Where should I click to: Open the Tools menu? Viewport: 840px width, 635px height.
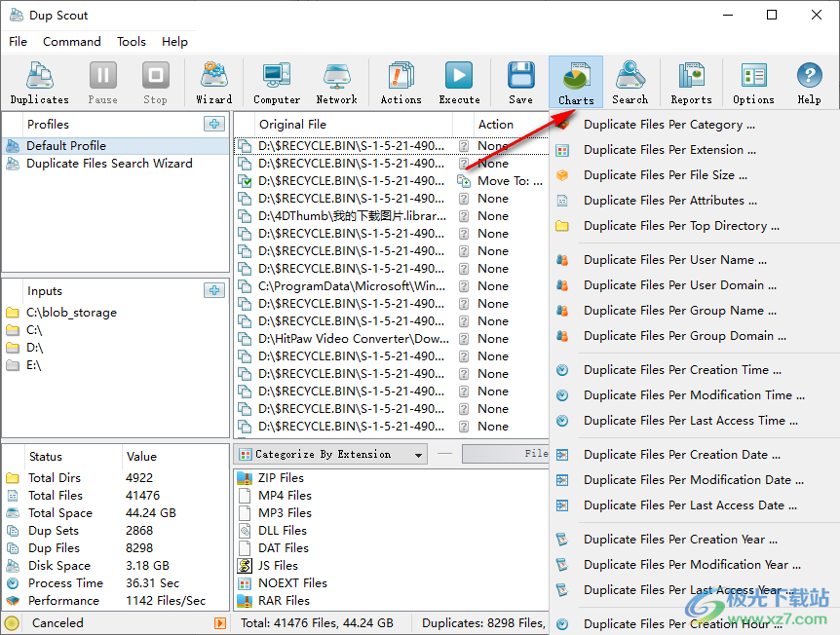tap(132, 42)
